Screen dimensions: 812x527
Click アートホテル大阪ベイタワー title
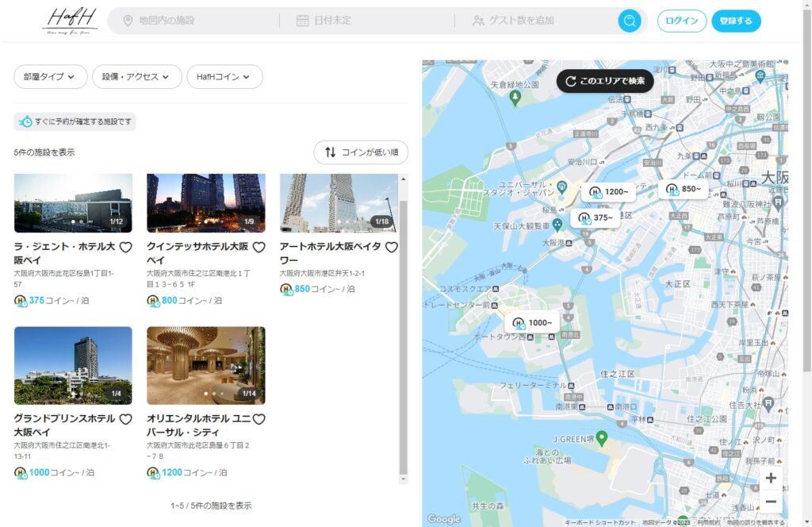[331, 253]
